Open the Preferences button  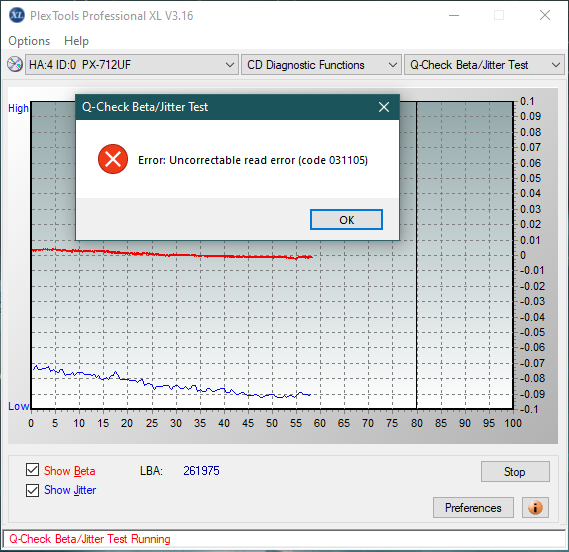[x=473, y=507]
